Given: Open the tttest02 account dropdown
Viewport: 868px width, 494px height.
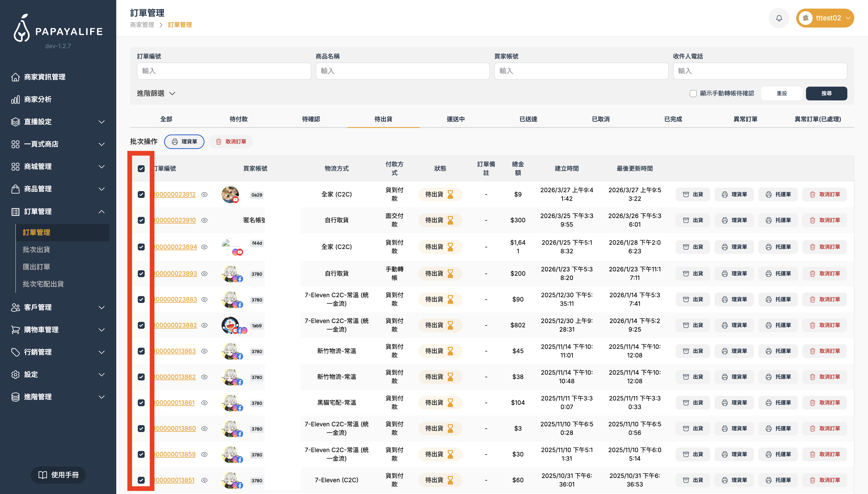Looking at the screenshot, I should coord(825,18).
